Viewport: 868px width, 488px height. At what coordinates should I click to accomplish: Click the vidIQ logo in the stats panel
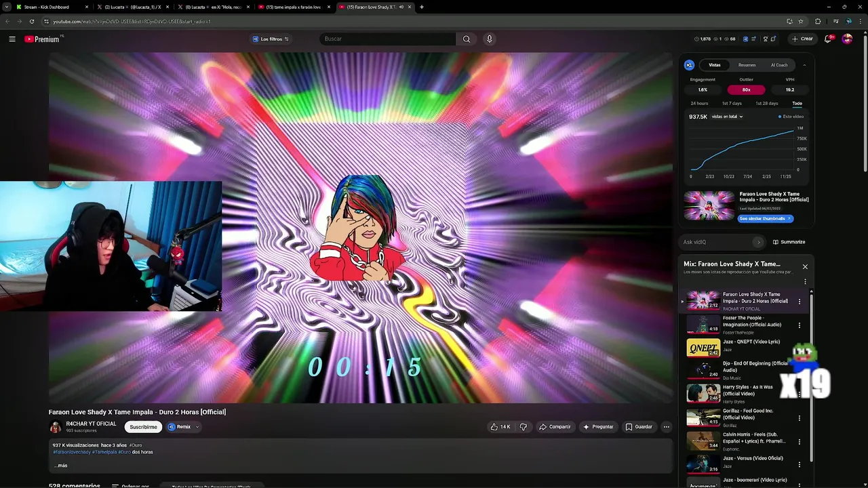(x=689, y=65)
